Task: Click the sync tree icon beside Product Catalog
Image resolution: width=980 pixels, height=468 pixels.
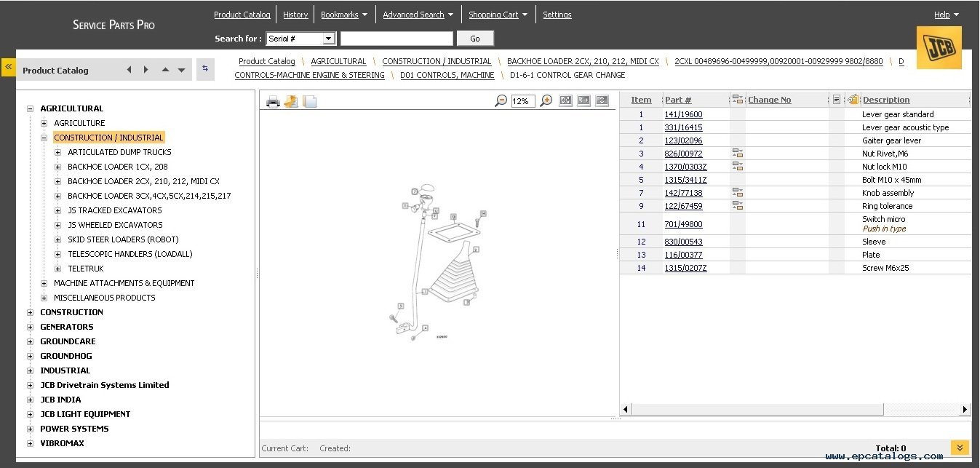Action: (x=205, y=68)
